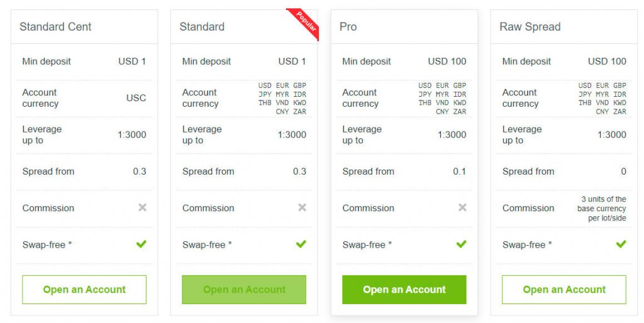Click the Standard Cent commission X icon
The width and height of the screenshot is (644, 323).
[x=142, y=207]
